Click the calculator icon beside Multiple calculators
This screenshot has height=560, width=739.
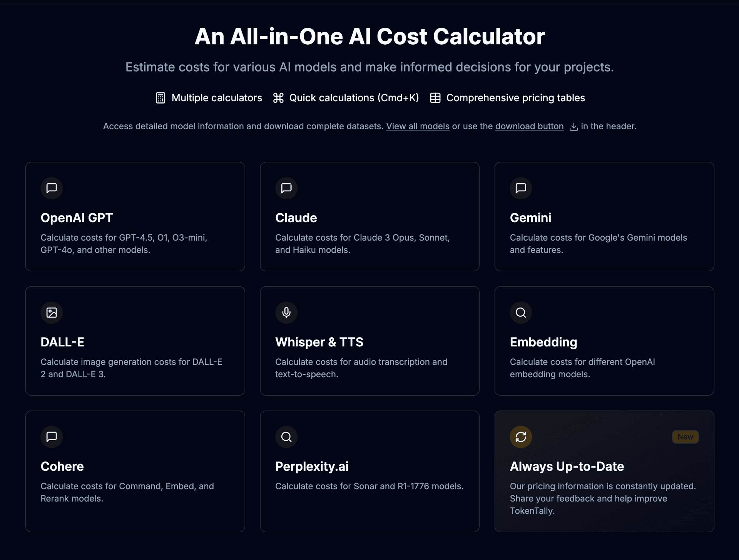point(161,98)
